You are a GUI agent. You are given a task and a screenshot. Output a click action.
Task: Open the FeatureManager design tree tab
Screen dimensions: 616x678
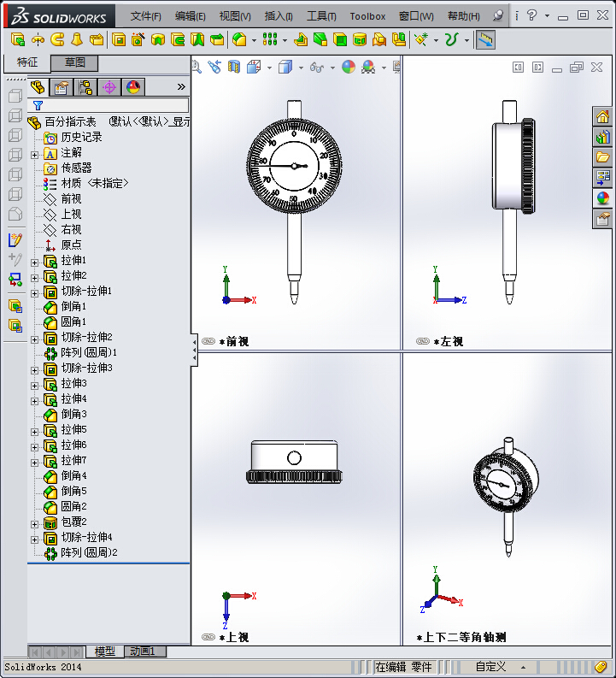(x=38, y=87)
